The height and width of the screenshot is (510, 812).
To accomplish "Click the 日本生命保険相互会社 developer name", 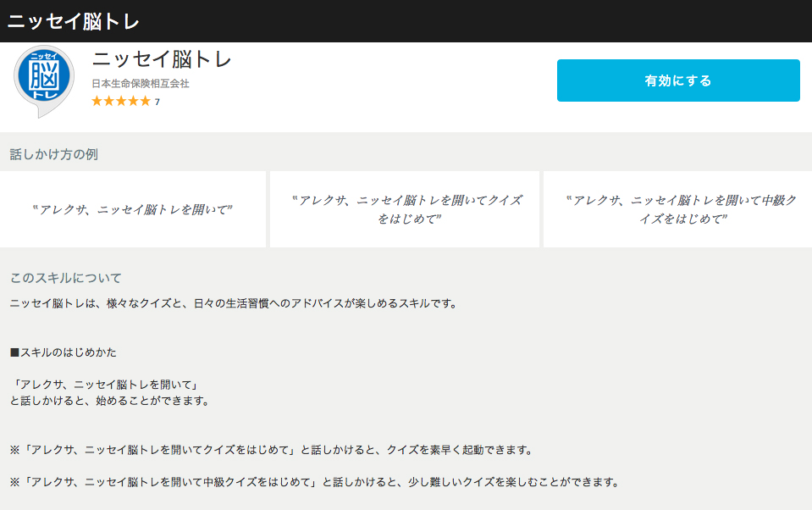I will point(141,83).
